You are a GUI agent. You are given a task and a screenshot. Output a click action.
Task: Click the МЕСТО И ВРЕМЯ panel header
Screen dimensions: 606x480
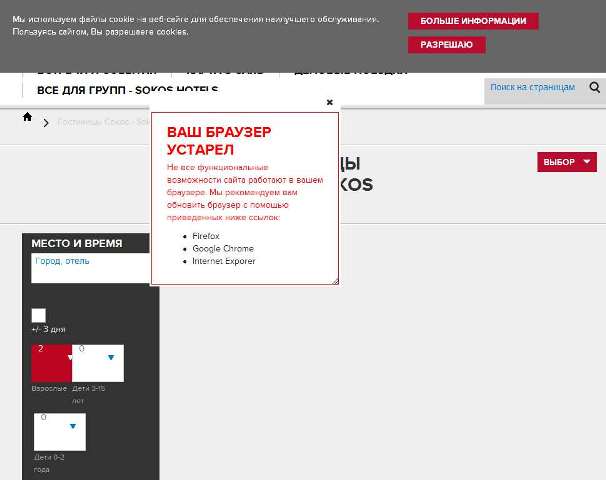click(x=77, y=243)
